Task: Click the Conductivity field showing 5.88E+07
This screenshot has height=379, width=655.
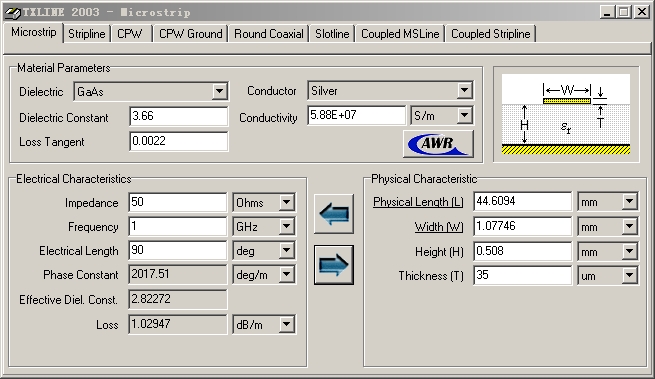Action: [356, 115]
